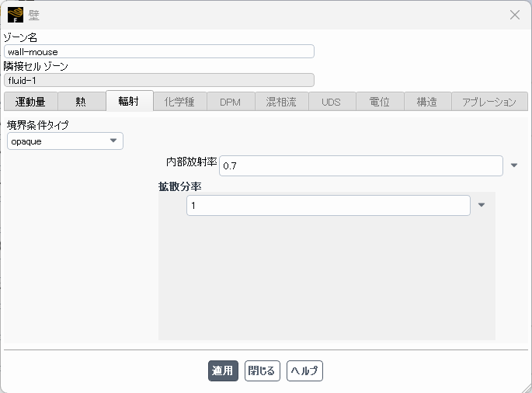Click the 隣接セル ゾーン field fluid-1
This screenshot has height=393, width=532.
pyautogui.click(x=158, y=80)
